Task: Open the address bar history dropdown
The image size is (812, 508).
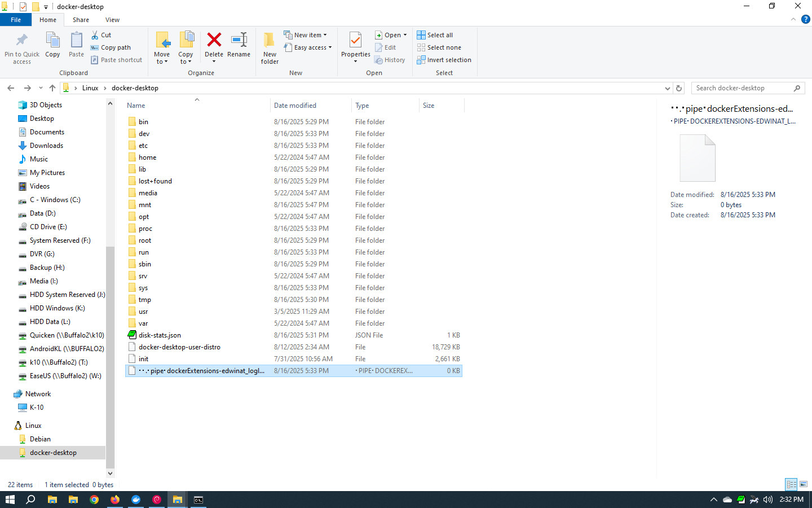Action: (668, 88)
